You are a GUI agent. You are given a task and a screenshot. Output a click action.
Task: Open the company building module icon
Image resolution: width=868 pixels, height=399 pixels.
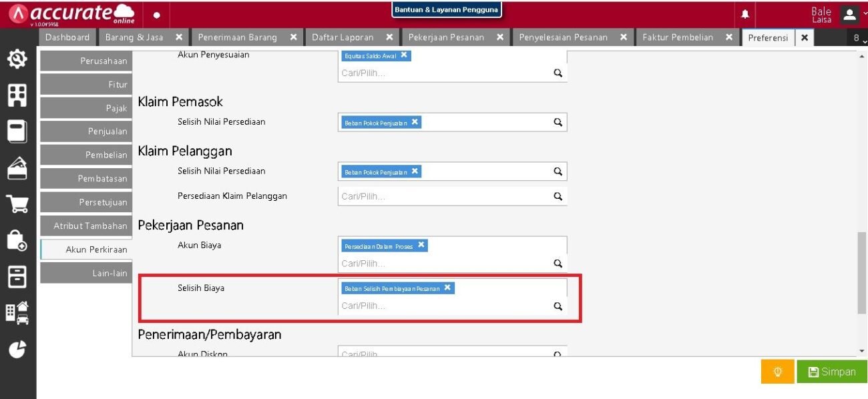[17, 95]
